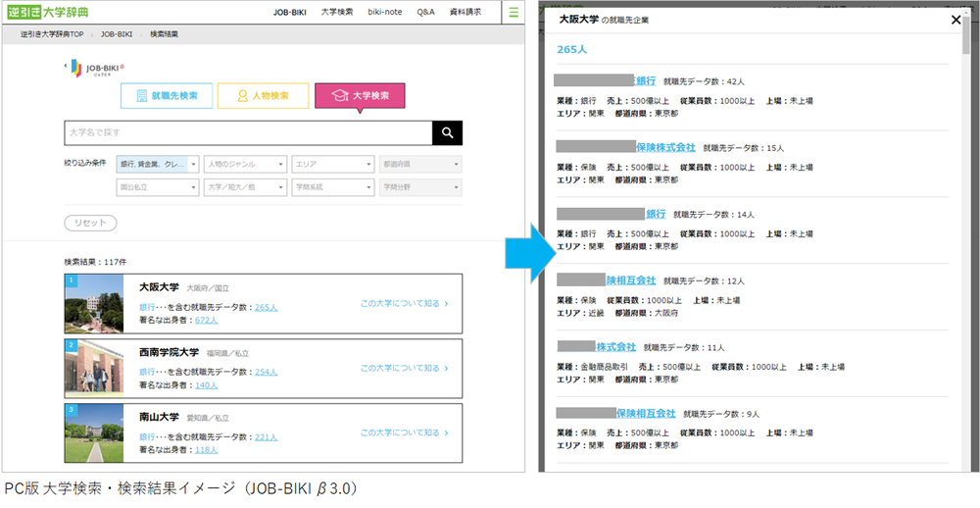Open the 学問系統 dropdown
This screenshot has height=508, width=980.
click(332, 187)
